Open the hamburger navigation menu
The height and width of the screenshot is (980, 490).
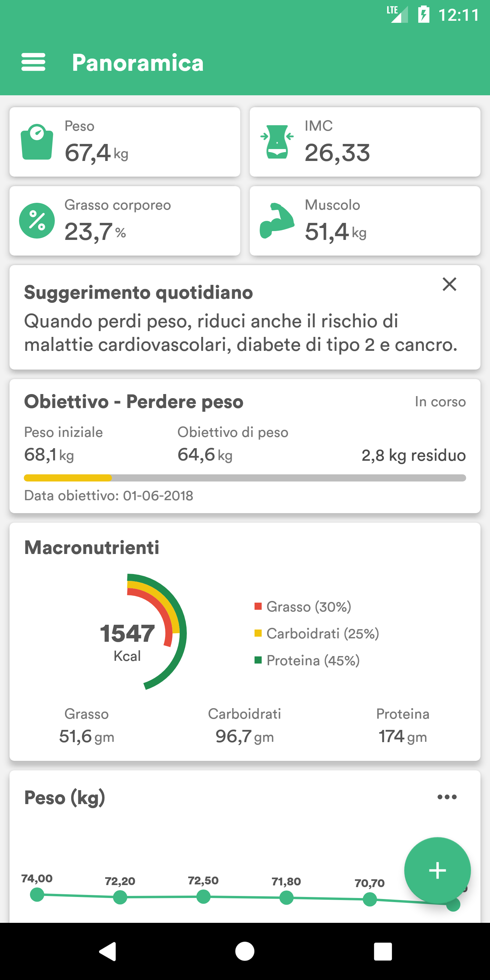pyautogui.click(x=33, y=62)
